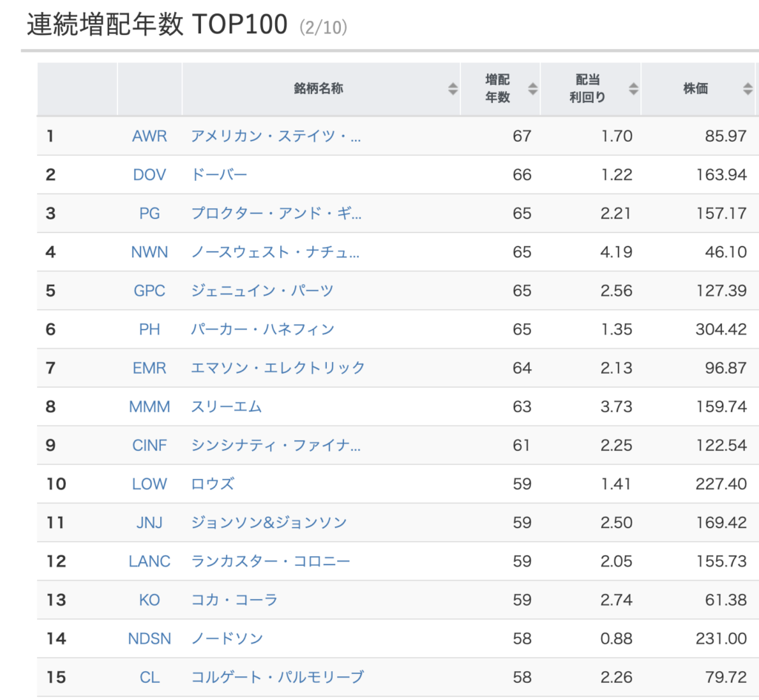
Task: Open パーカー・ハネフィン company page
Action: tap(263, 330)
